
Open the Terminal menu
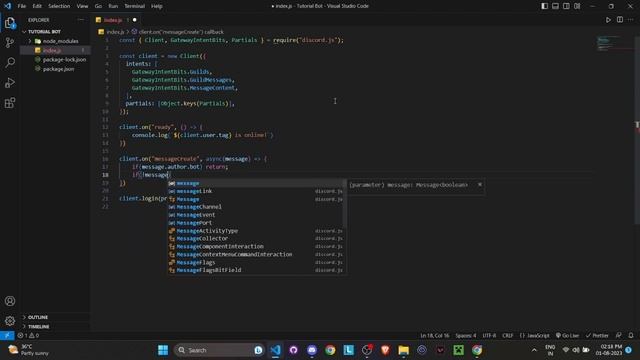(135, 6)
